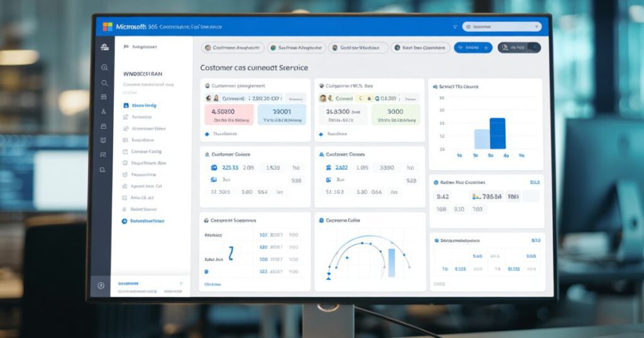Click the small gray button above the 3000 tile
The height and width of the screenshot is (338, 644).
click(x=410, y=99)
